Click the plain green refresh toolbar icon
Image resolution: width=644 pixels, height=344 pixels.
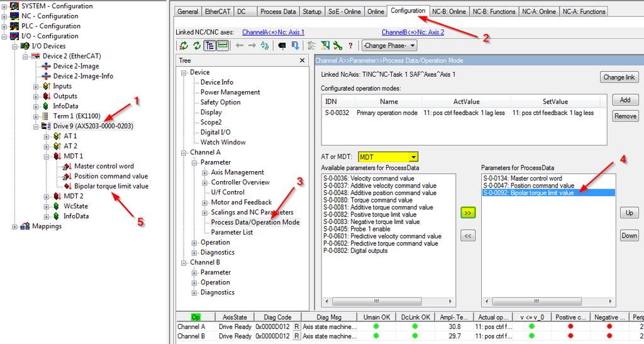[x=197, y=45]
